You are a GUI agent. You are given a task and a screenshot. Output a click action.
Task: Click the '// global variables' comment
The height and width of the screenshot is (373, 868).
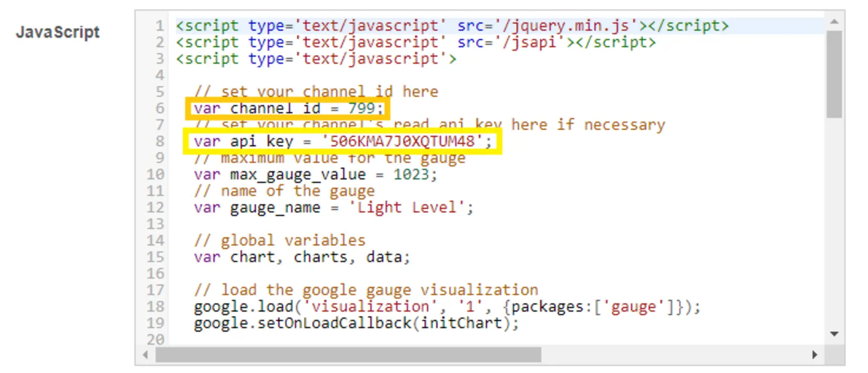tap(279, 241)
